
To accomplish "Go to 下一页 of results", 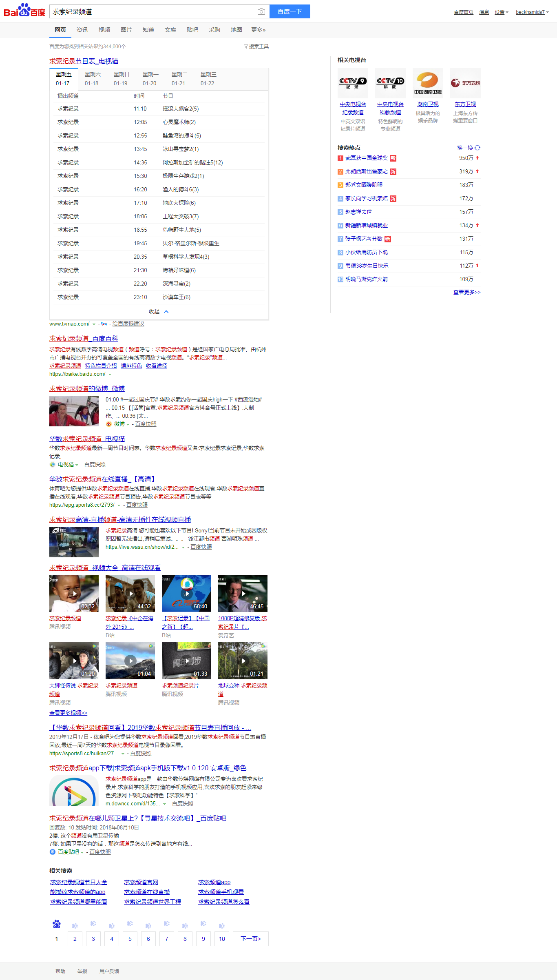I will (250, 939).
